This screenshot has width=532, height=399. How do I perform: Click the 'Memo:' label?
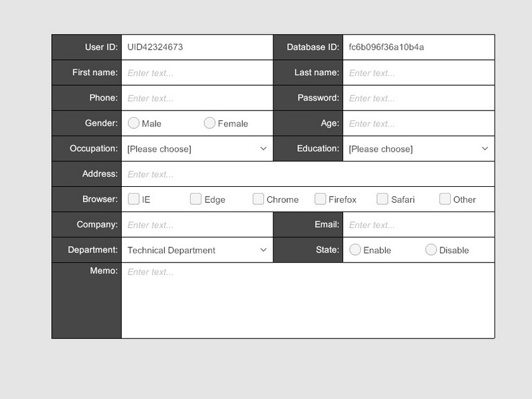click(x=104, y=271)
